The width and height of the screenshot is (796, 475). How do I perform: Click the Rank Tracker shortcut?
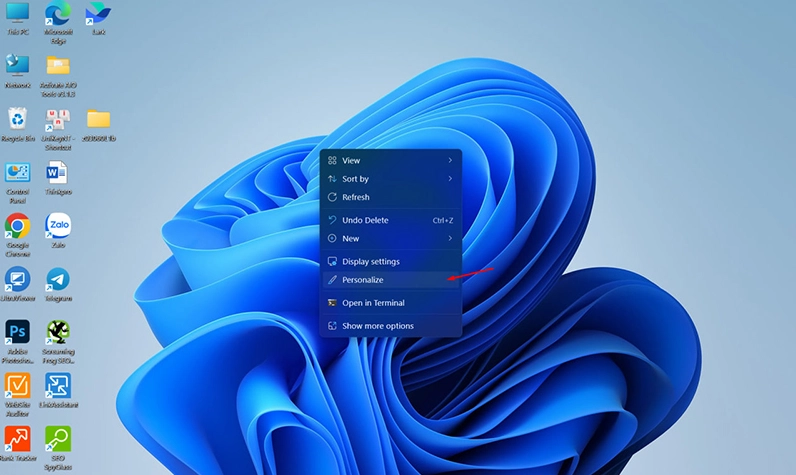click(18, 439)
